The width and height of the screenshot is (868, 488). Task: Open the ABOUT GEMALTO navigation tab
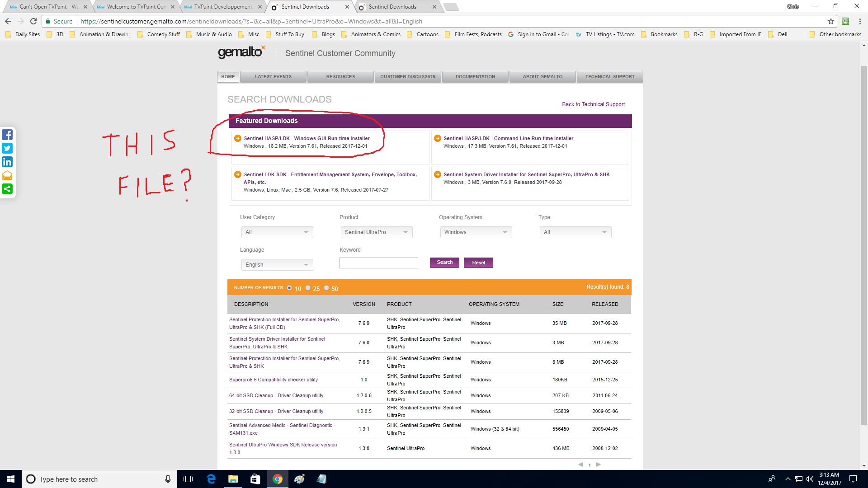[x=542, y=77]
